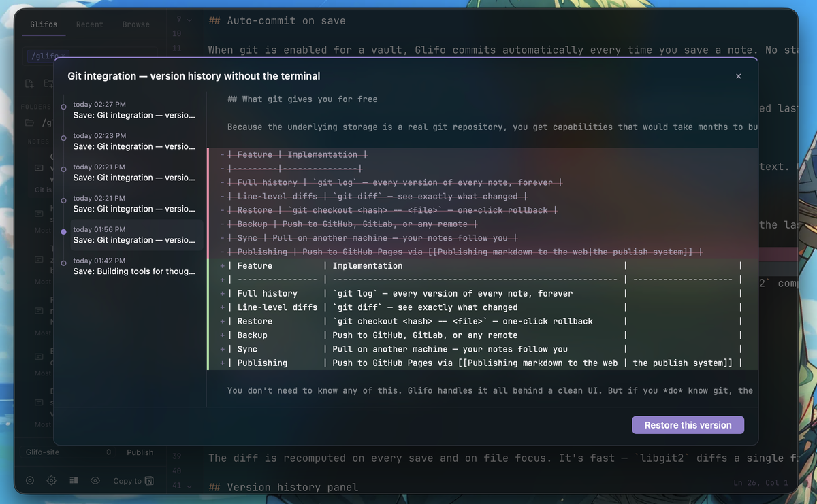
Task: Open the settings gear icon
Action: click(51, 480)
